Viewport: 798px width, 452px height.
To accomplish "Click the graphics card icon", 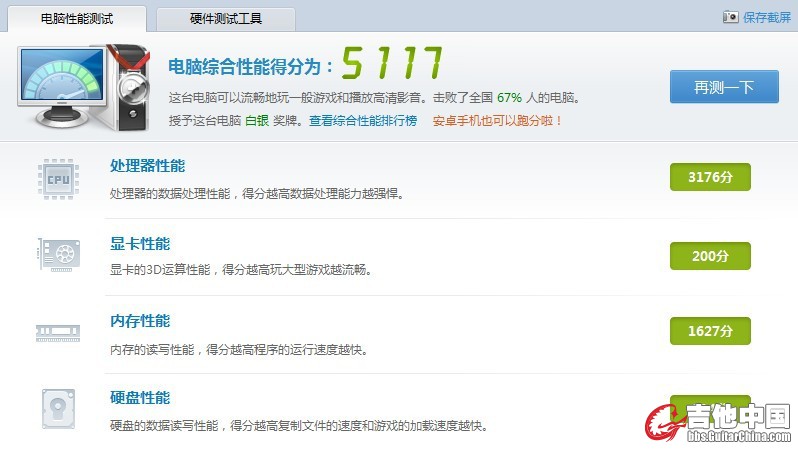I will tap(57, 255).
